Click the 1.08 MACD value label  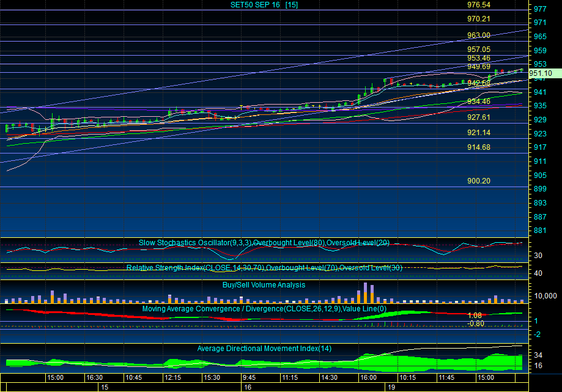475,316
